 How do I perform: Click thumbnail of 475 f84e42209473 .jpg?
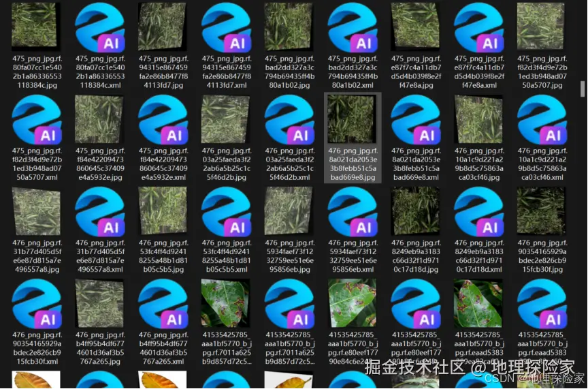99,119
